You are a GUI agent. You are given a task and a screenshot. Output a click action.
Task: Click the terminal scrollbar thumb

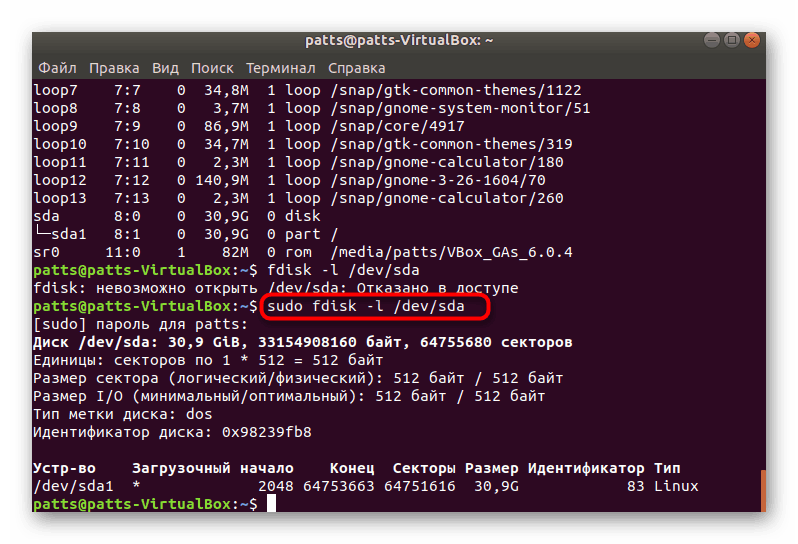pos(763,491)
